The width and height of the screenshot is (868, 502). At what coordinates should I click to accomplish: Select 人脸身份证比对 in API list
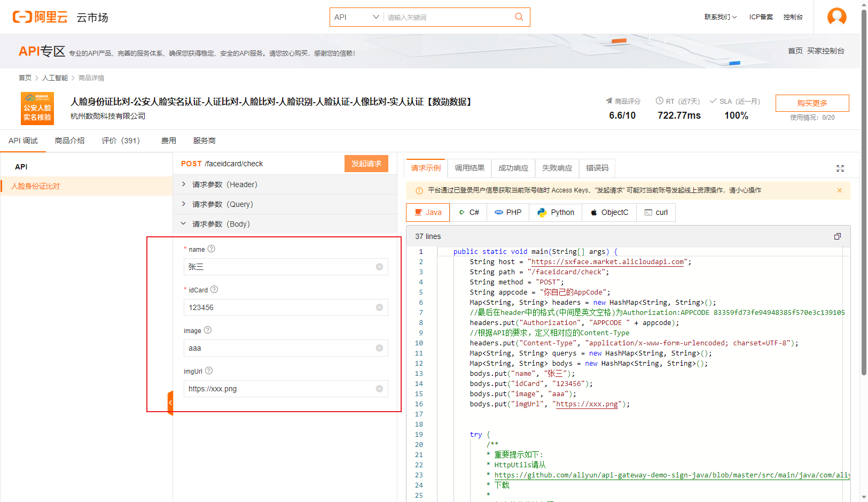[x=87, y=186]
